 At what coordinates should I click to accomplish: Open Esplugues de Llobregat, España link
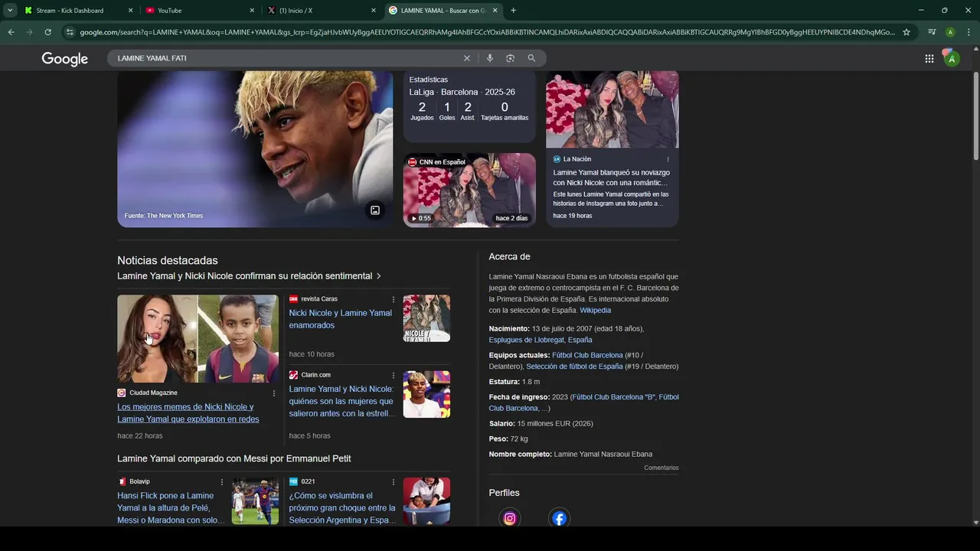pos(541,340)
